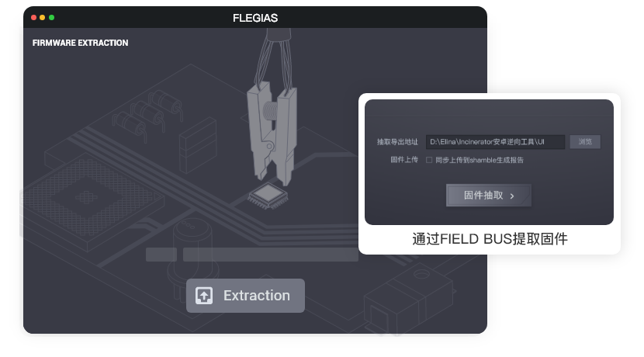Click the upload arrow icon on the Extraction button
644x357 pixels.
click(x=204, y=296)
